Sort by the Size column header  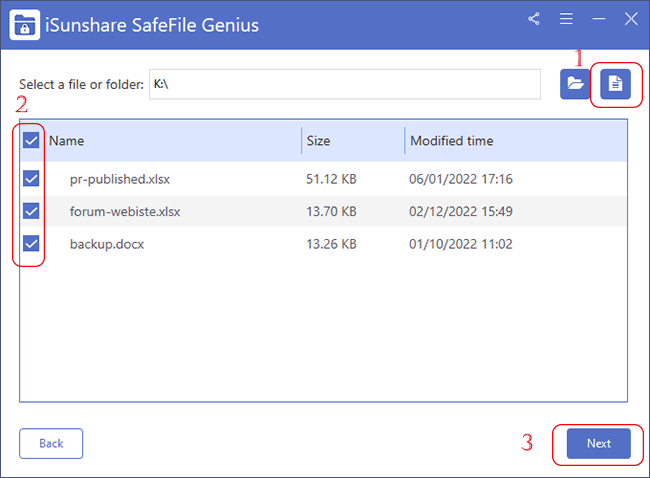pyautogui.click(x=318, y=141)
